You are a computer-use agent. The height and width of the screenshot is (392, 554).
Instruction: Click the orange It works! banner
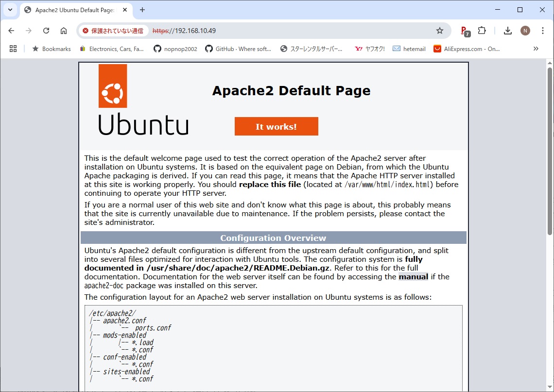pos(277,126)
